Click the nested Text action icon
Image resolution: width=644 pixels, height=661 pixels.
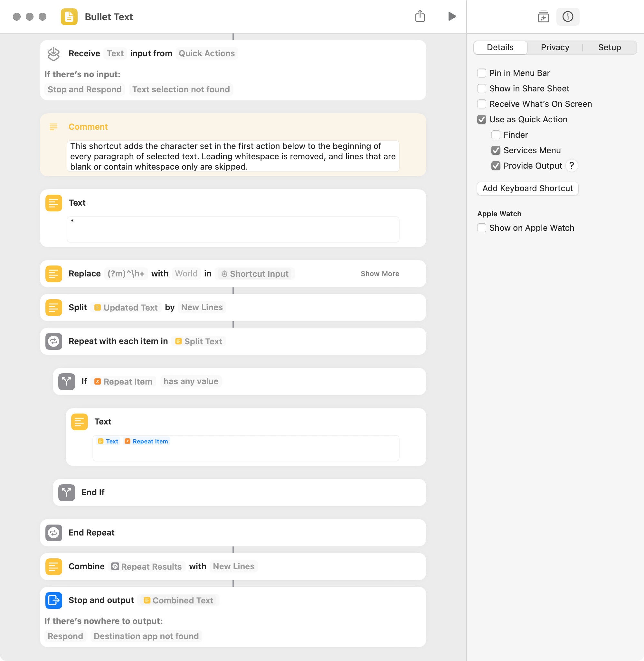(x=79, y=422)
